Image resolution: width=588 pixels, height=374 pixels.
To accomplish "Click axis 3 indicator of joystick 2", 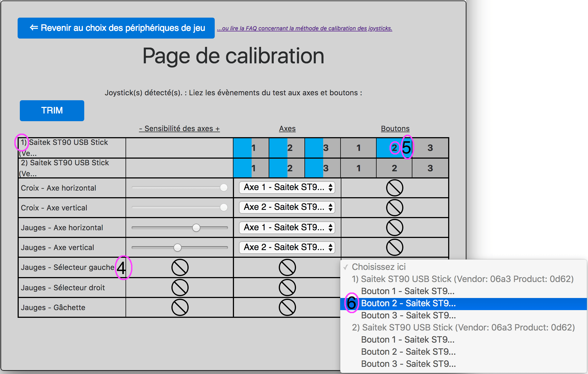I will pyautogui.click(x=323, y=168).
